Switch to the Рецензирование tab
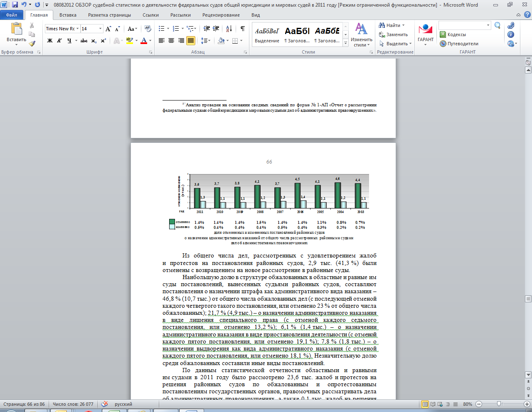This screenshot has height=412, width=532. [x=221, y=15]
